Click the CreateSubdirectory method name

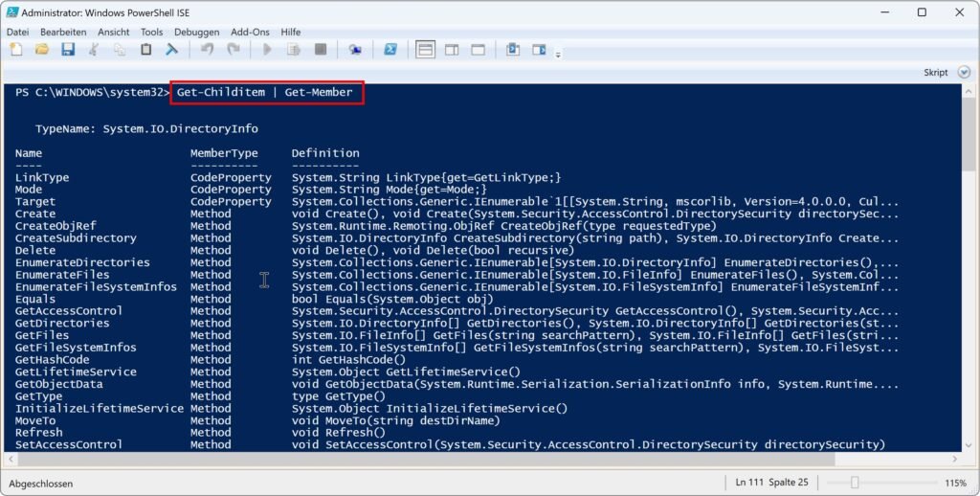coord(76,238)
